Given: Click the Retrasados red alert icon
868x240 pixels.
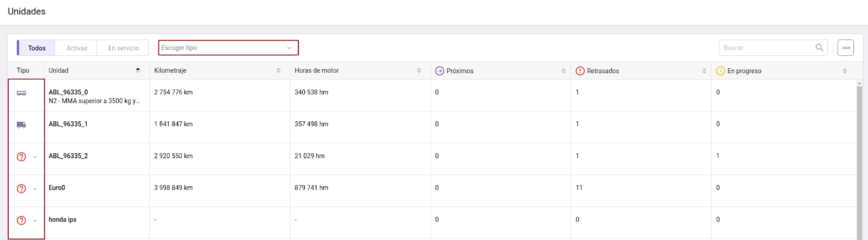Looking at the screenshot, I should (580, 71).
